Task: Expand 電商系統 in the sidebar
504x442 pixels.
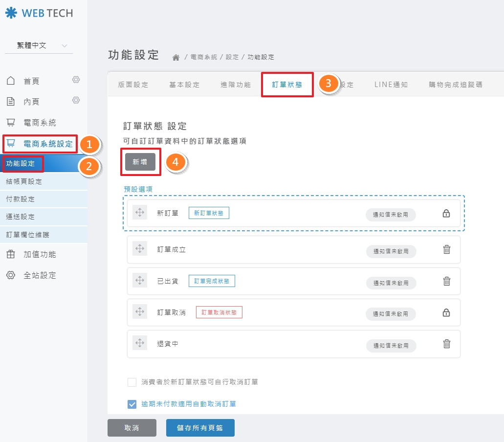Action: click(39, 122)
